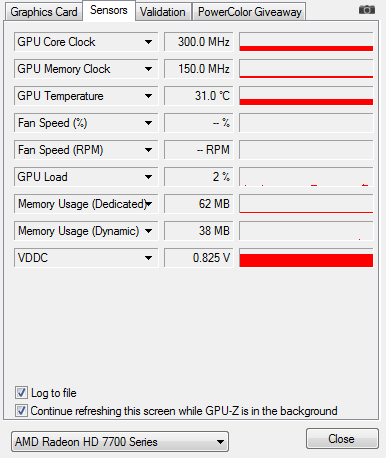Click the GPU Load history graph
Viewport: 386px width, 458px height.
pos(306,177)
